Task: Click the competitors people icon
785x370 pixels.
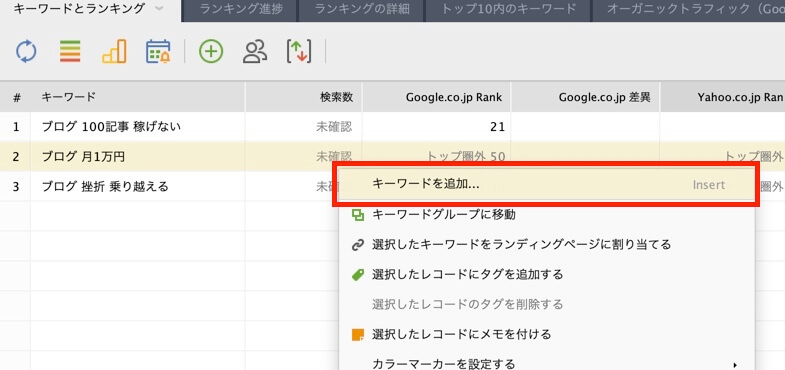Action: click(x=255, y=52)
